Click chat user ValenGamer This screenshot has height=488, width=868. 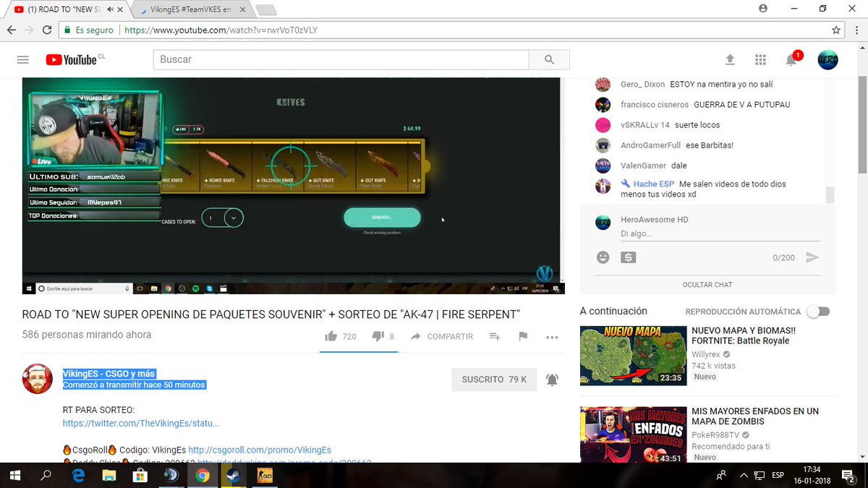(643, 166)
